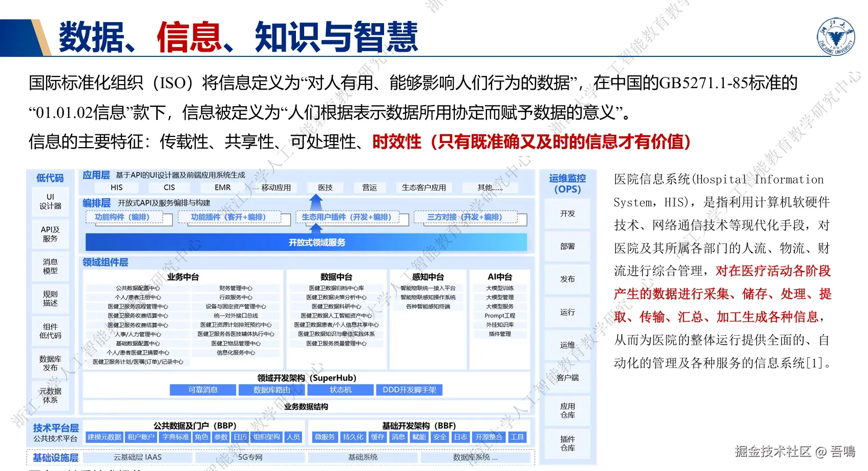Click the 5G专网 box

(250, 457)
